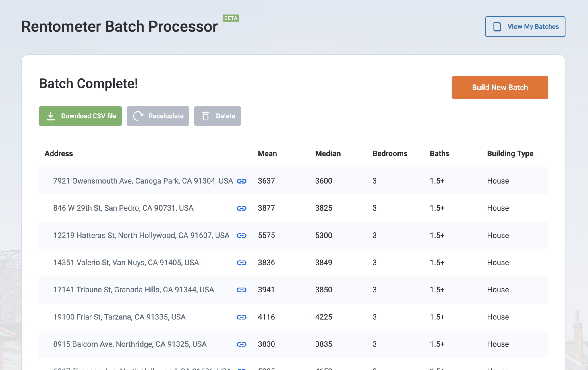Image resolution: width=588 pixels, height=370 pixels.
Task: Open link icon for 7921 Owensmouth Ave row
Action: 241,181
